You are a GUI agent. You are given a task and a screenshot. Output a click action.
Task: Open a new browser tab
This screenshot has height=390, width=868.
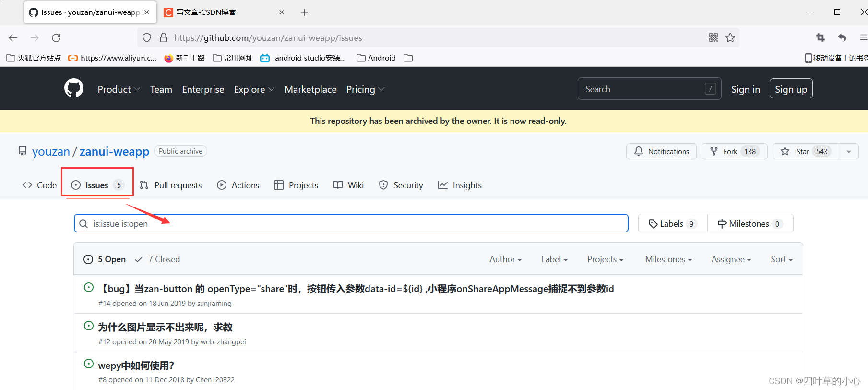[x=304, y=12]
